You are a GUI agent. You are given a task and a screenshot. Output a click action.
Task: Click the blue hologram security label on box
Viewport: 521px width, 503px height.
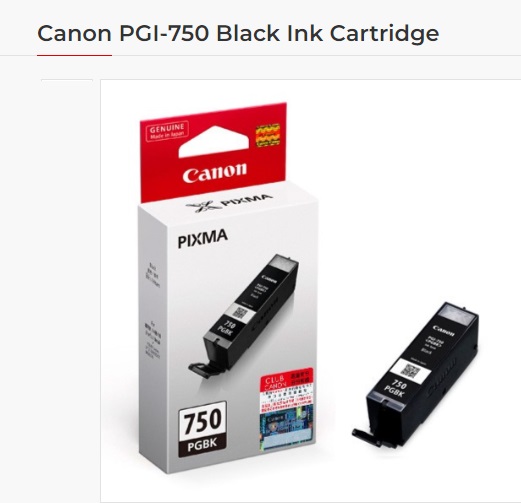tap(287, 429)
